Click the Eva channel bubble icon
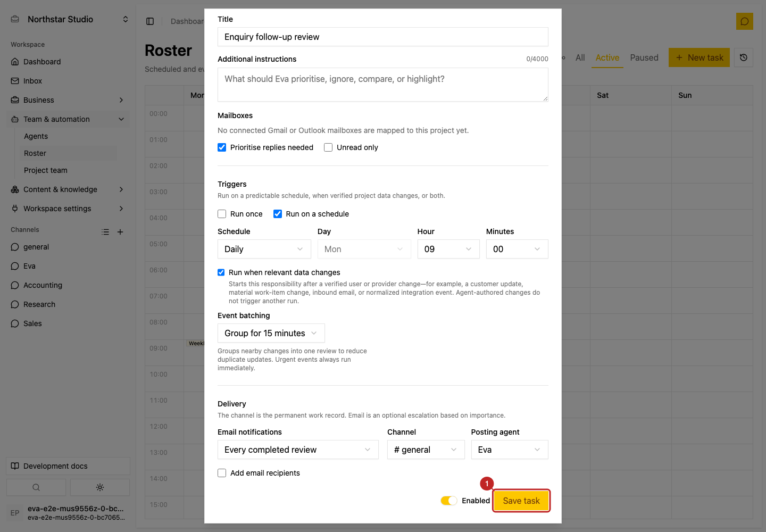766x532 pixels. [x=15, y=266]
